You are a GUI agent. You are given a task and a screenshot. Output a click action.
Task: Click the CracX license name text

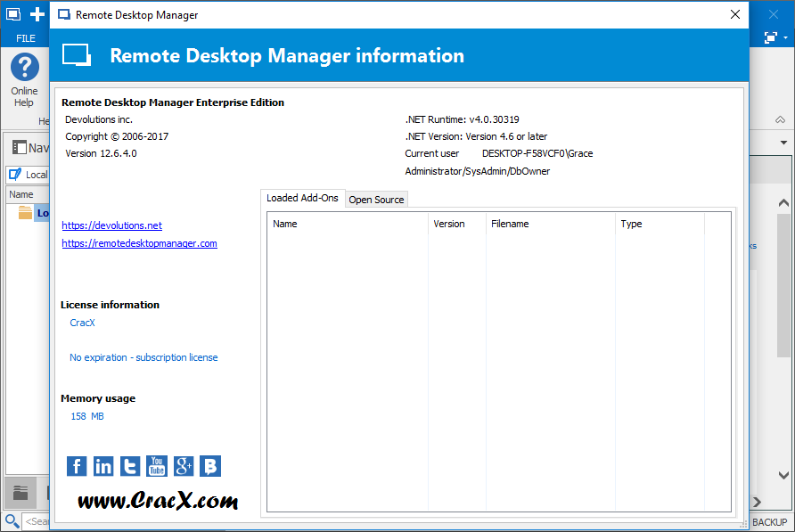82,323
